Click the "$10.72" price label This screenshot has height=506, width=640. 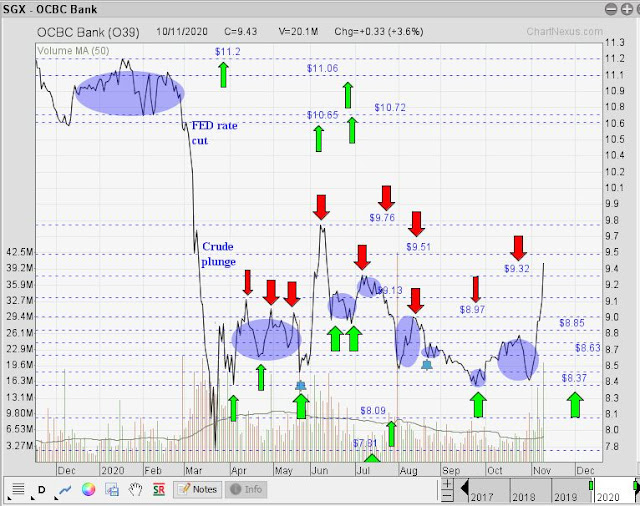pos(390,107)
